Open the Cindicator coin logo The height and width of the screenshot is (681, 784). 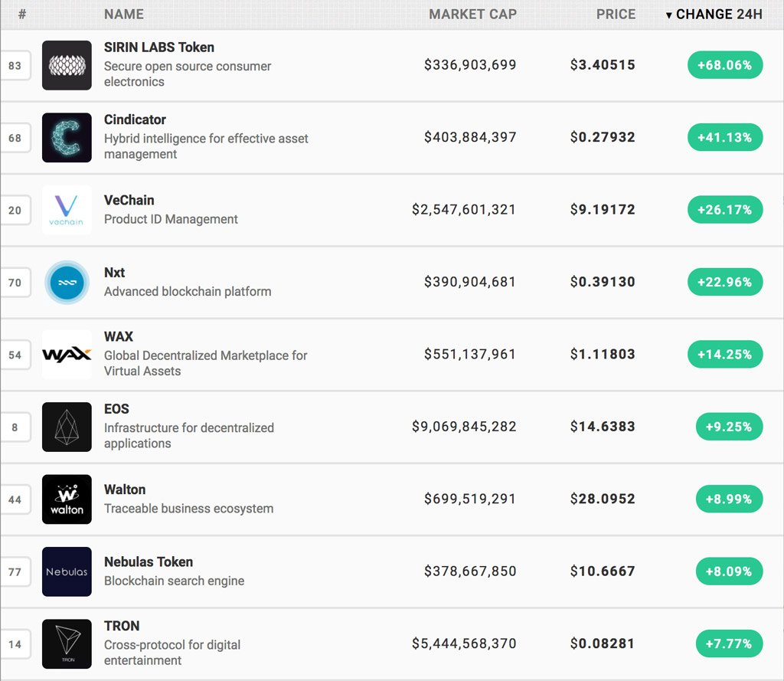67,138
